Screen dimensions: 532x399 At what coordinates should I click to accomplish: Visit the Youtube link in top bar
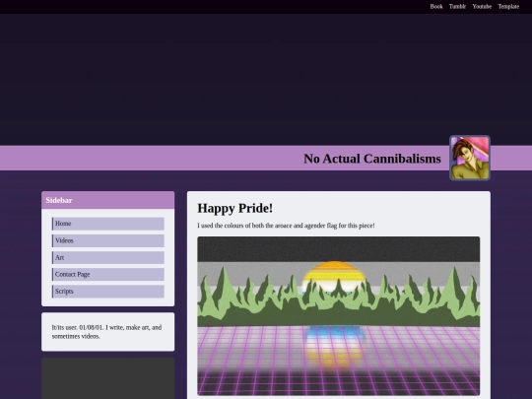482,7
